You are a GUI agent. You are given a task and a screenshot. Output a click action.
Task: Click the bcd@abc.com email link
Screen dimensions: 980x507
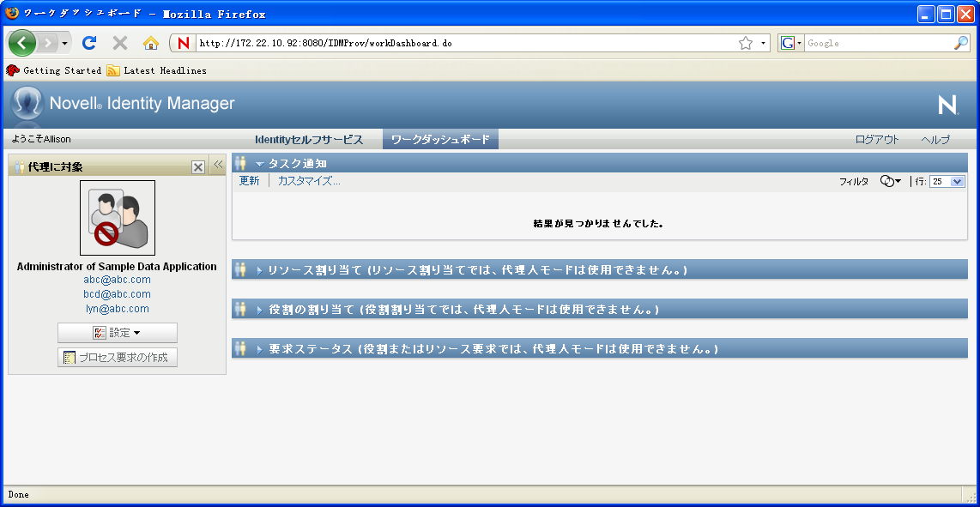[117, 294]
